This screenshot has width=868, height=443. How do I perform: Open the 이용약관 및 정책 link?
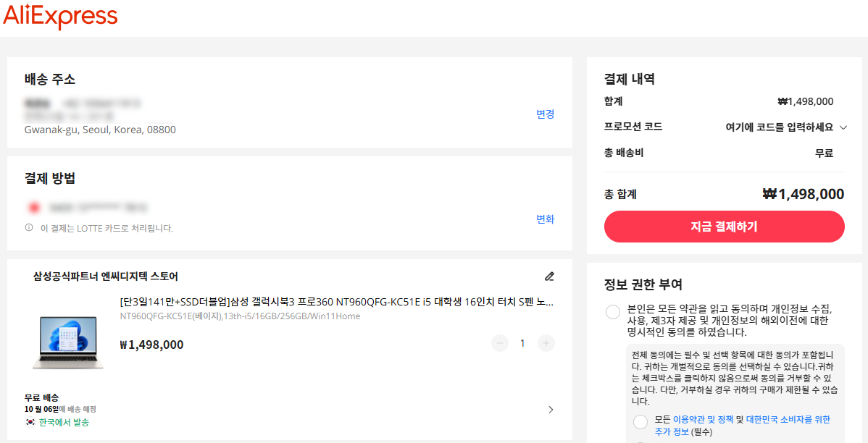(702, 419)
